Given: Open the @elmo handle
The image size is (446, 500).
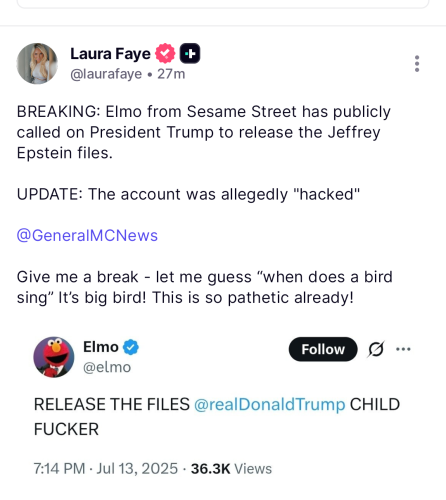Looking at the screenshot, I should click(x=107, y=367).
